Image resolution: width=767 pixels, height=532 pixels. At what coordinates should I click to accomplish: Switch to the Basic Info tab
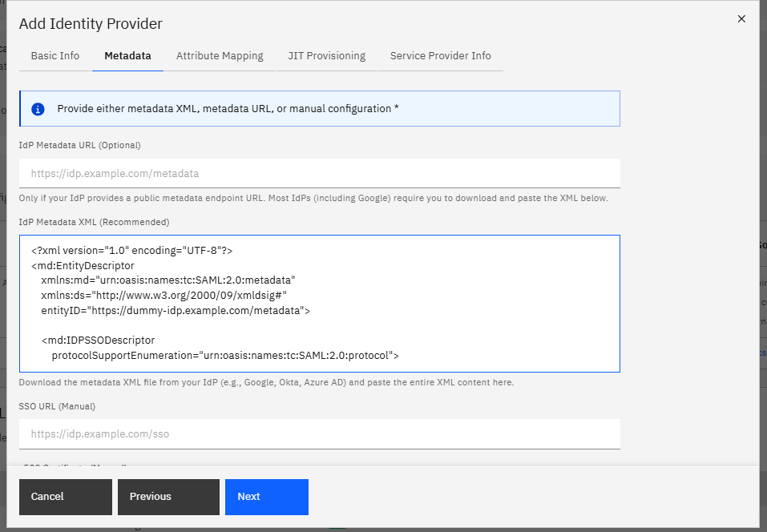coord(55,56)
